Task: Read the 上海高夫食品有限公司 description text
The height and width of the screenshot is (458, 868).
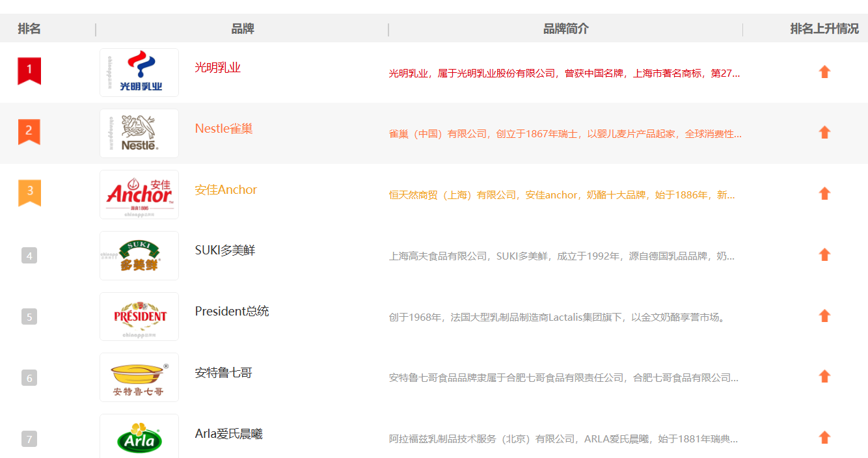Action: click(562, 256)
